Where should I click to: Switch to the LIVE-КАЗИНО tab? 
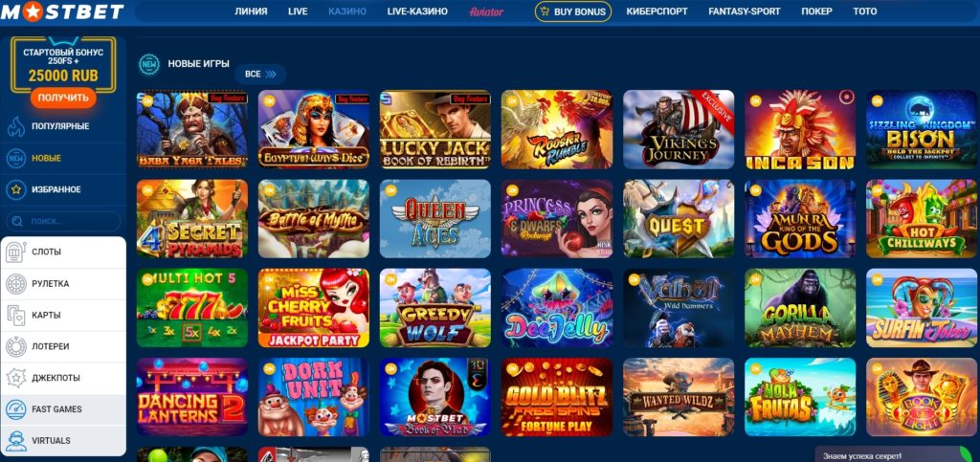pyautogui.click(x=417, y=11)
